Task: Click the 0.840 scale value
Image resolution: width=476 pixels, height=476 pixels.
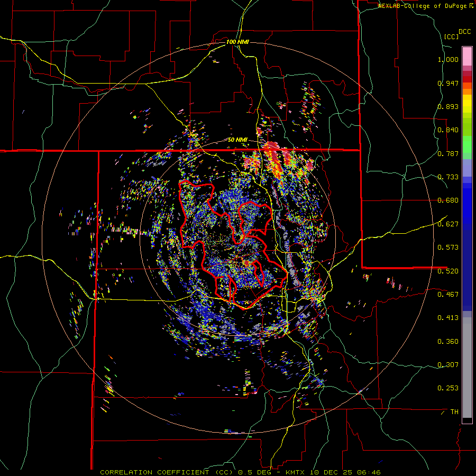Action: tap(448, 130)
